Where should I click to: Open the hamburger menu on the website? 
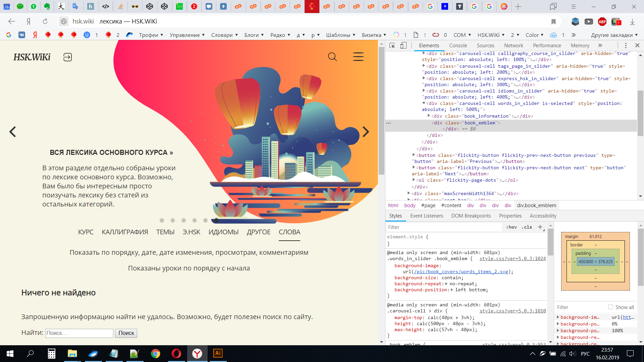pyautogui.click(x=358, y=57)
